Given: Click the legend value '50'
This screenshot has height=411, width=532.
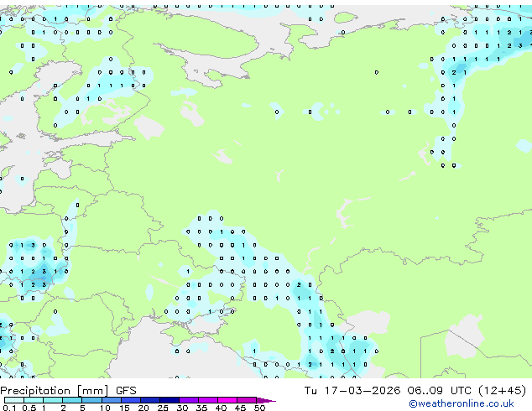Looking at the screenshot, I should 259,408.
